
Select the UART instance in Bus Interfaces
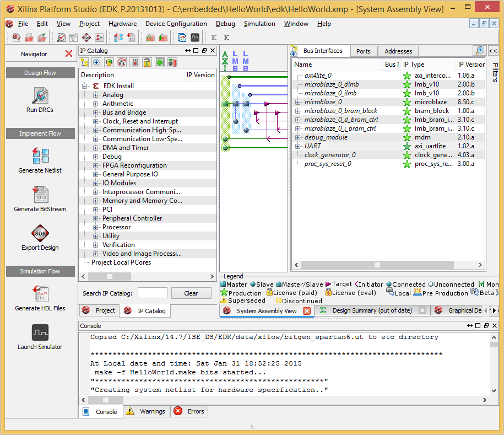pos(312,146)
